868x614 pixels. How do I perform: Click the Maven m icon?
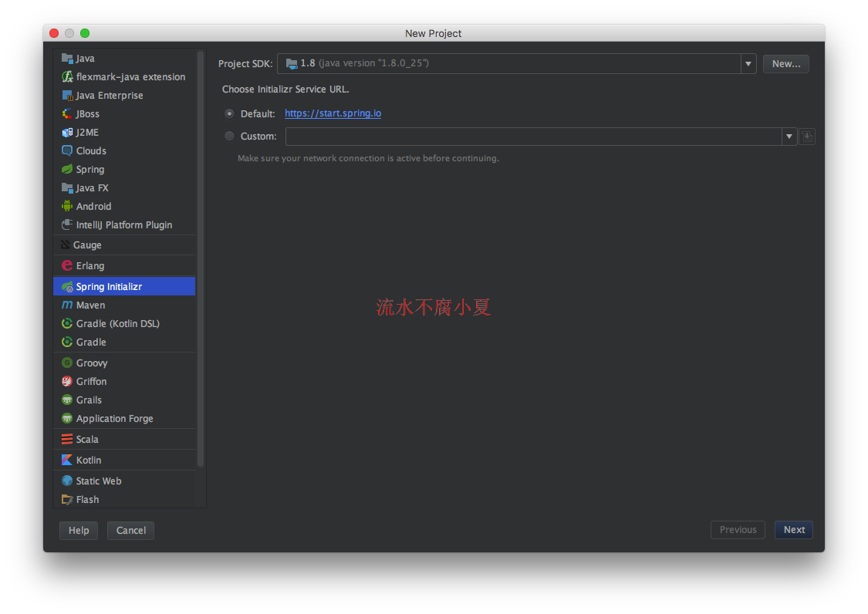(x=67, y=305)
